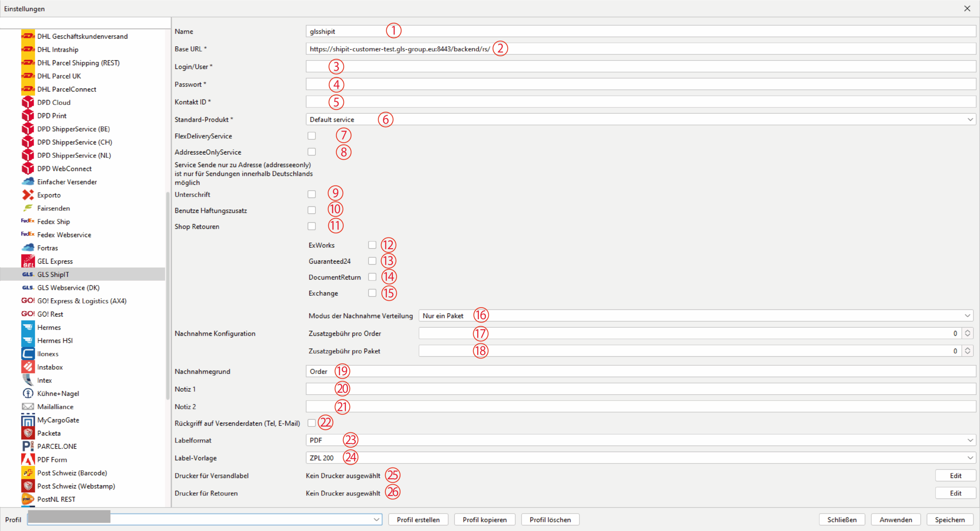
Task: Click the Zusatzgebühr pro Paket stepper arrows
Action: coord(967,351)
